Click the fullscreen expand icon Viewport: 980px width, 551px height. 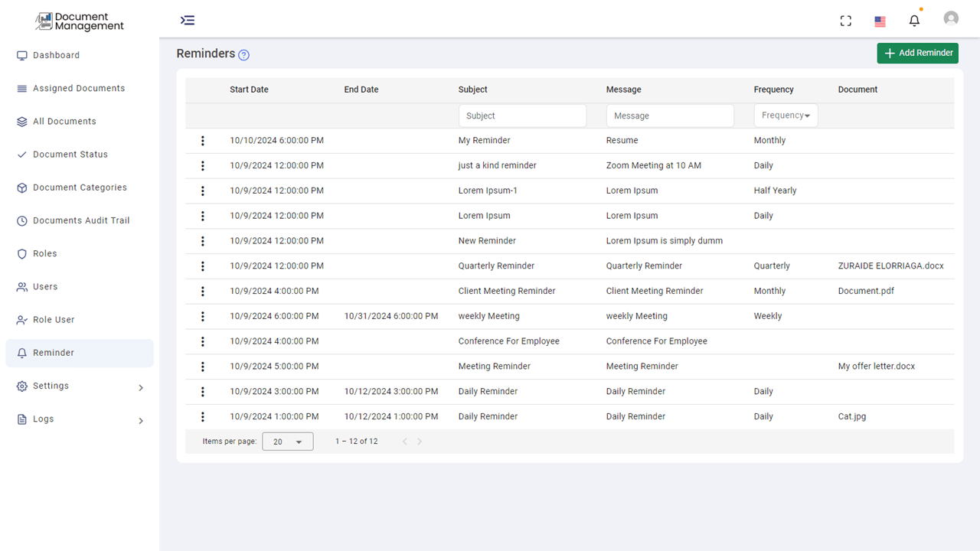[845, 20]
